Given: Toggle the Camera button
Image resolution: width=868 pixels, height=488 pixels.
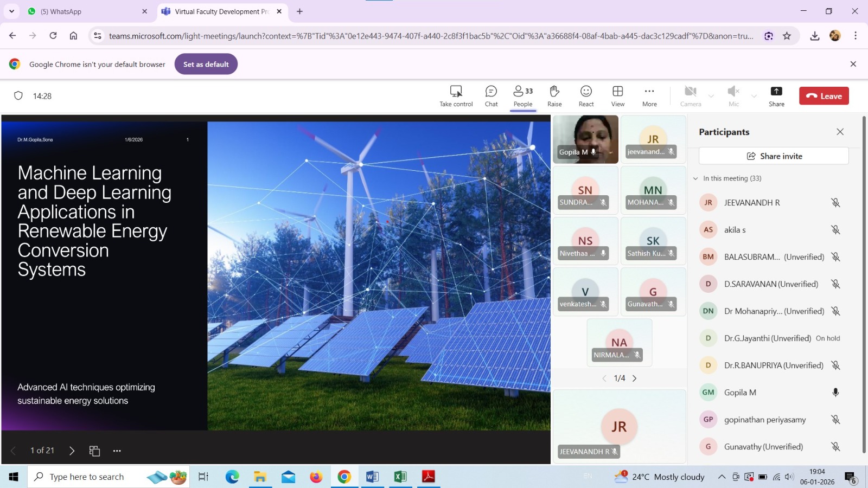Looking at the screenshot, I should point(690,96).
